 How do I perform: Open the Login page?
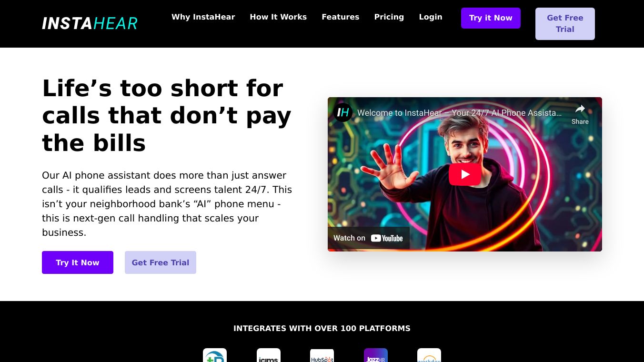(x=431, y=17)
